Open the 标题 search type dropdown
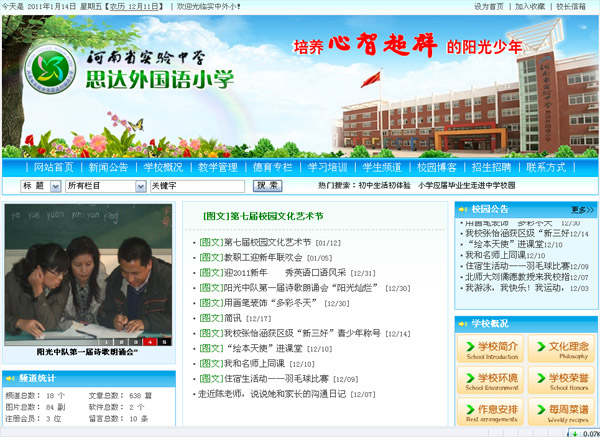600x437 pixels. pyautogui.click(x=40, y=186)
